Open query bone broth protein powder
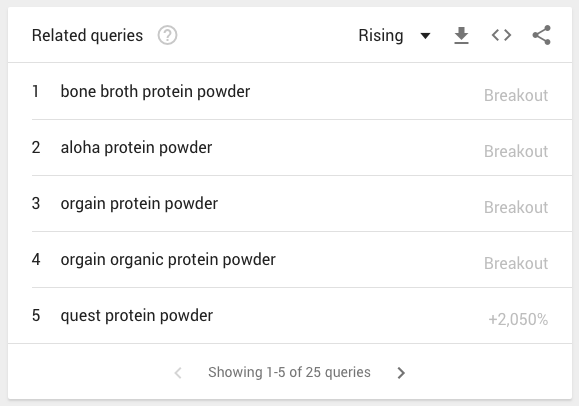Viewport: 579px width, 406px height. click(x=155, y=91)
